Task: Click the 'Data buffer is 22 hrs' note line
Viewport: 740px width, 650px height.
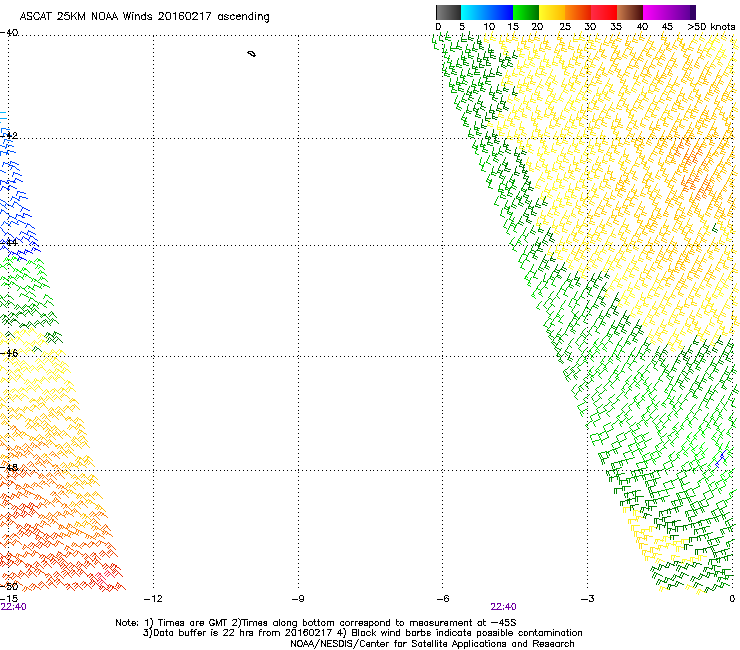Action: tap(362, 633)
